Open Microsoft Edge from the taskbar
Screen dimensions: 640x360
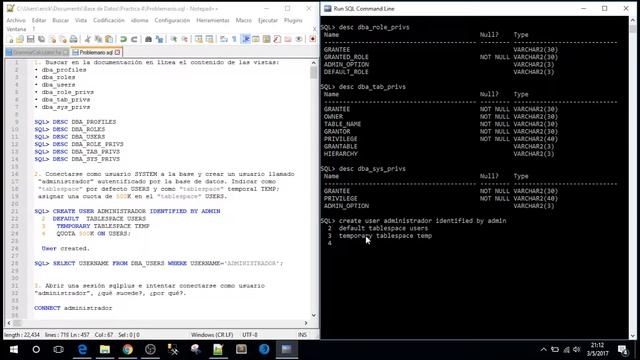82,349
